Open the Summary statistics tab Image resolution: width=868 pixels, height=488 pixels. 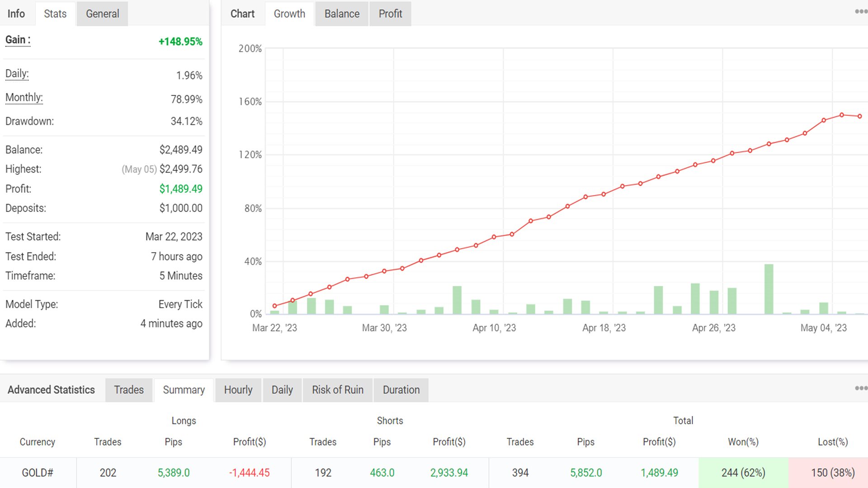point(184,390)
